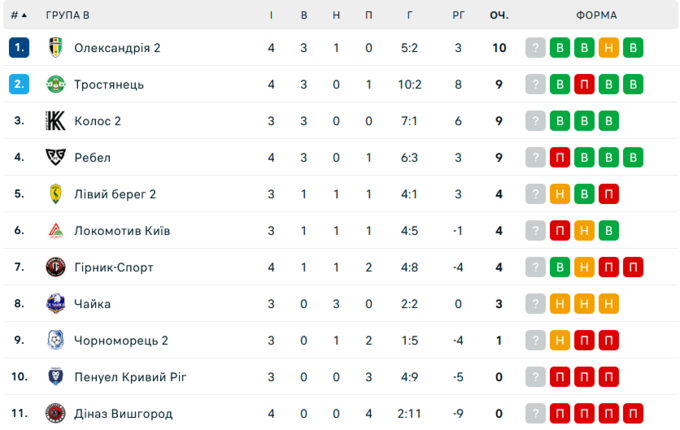Click the Чорноморець 2 club crest
Image resolution: width=680 pixels, height=430 pixels.
pyautogui.click(x=55, y=340)
